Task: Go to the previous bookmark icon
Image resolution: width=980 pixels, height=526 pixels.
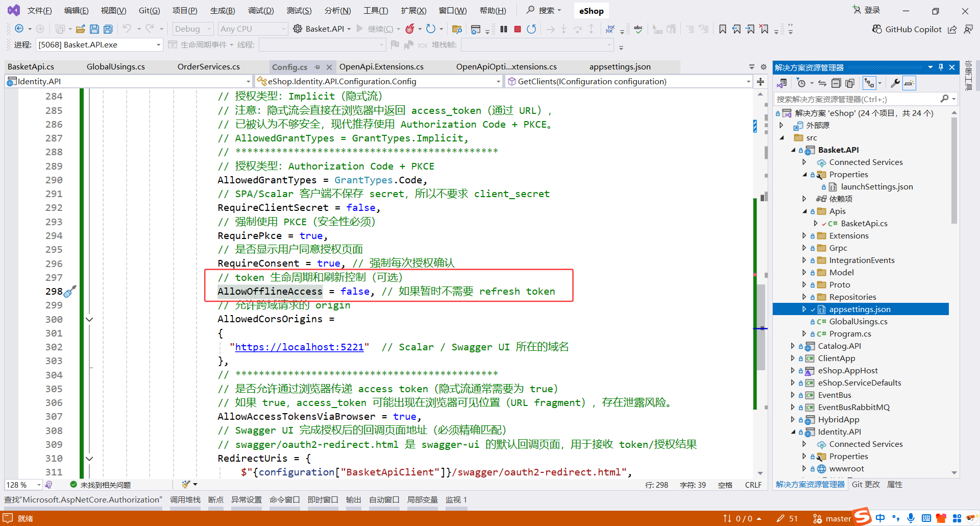Action: [737, 29]
